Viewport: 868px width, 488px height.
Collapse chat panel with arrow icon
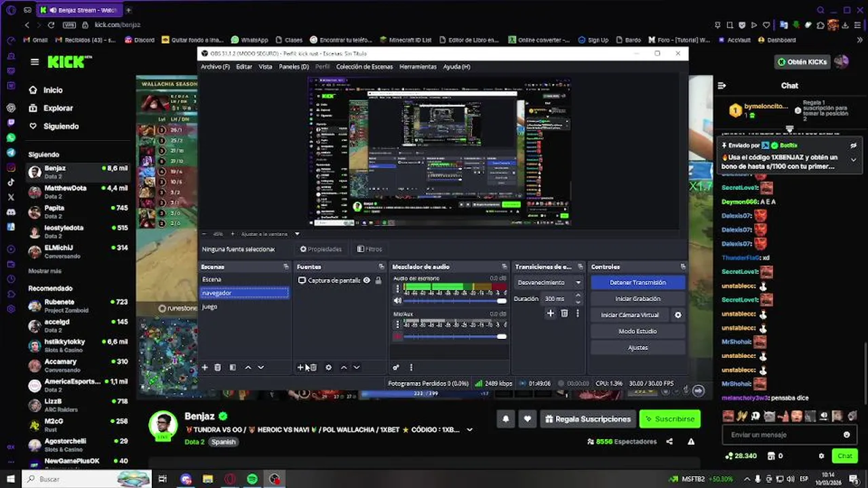click(x=722, y=86)
